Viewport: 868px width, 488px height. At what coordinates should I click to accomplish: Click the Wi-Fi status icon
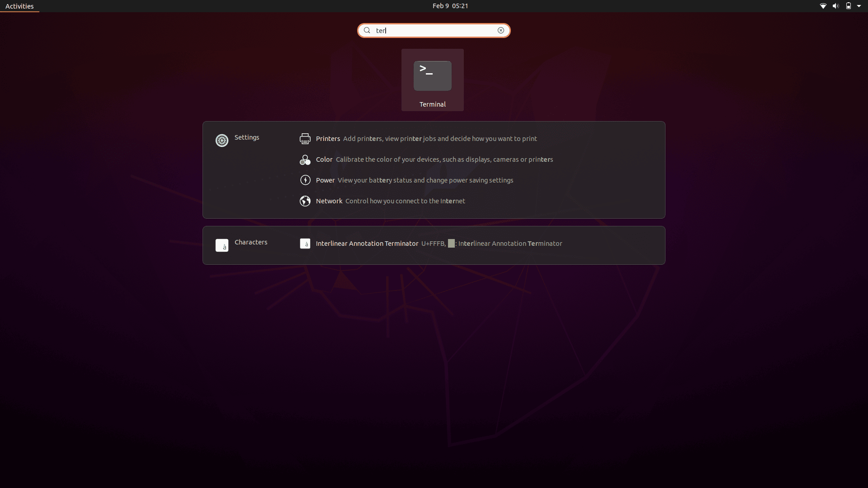(823, 6)
